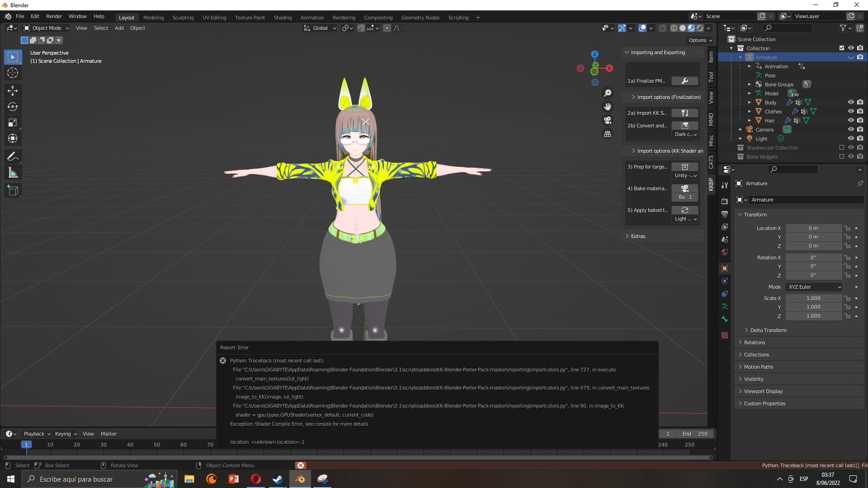
Task: Select the Rotate tool in the toolbar
Action: 13,107
